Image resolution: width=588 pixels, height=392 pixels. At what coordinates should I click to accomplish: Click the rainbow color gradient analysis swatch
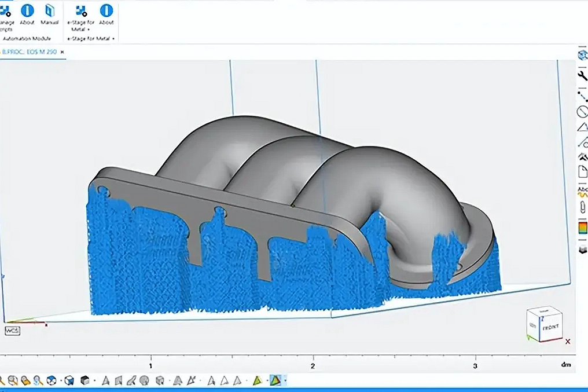(582, 228)
